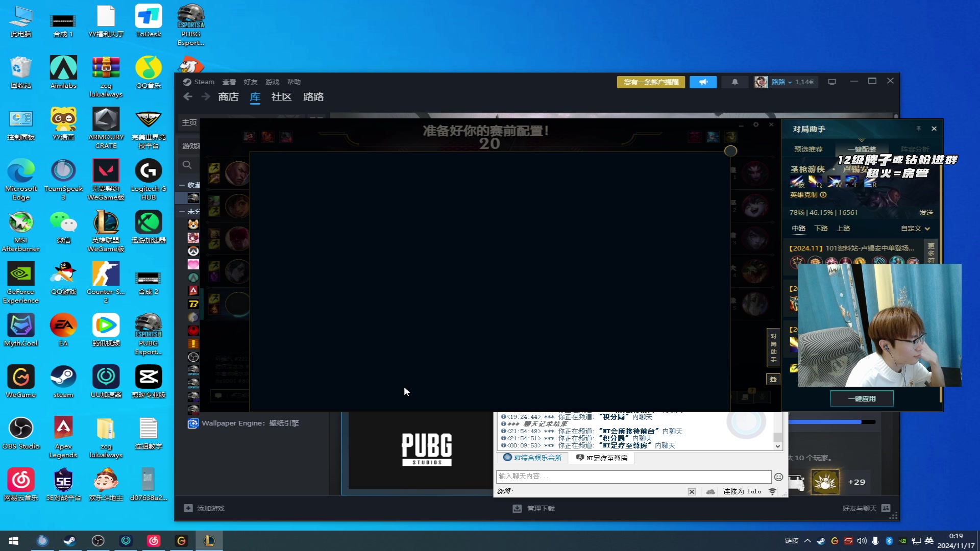This screenshot has width=980, height=551.
Task: Select Wallpaper Engine：壁纸引擎 in library list
Action: click(x=250, y=423)
